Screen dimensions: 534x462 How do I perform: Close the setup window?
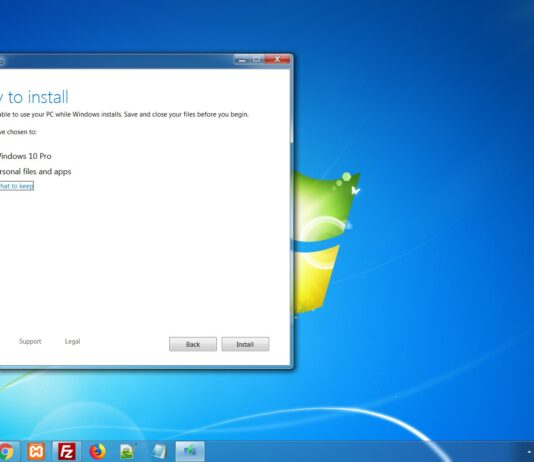[x=278, y=59]
